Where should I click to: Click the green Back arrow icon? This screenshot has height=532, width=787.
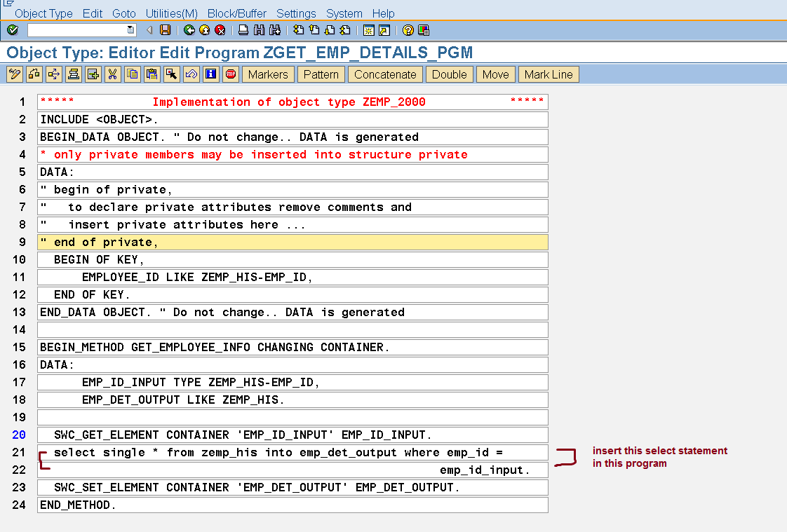point(189,30)
